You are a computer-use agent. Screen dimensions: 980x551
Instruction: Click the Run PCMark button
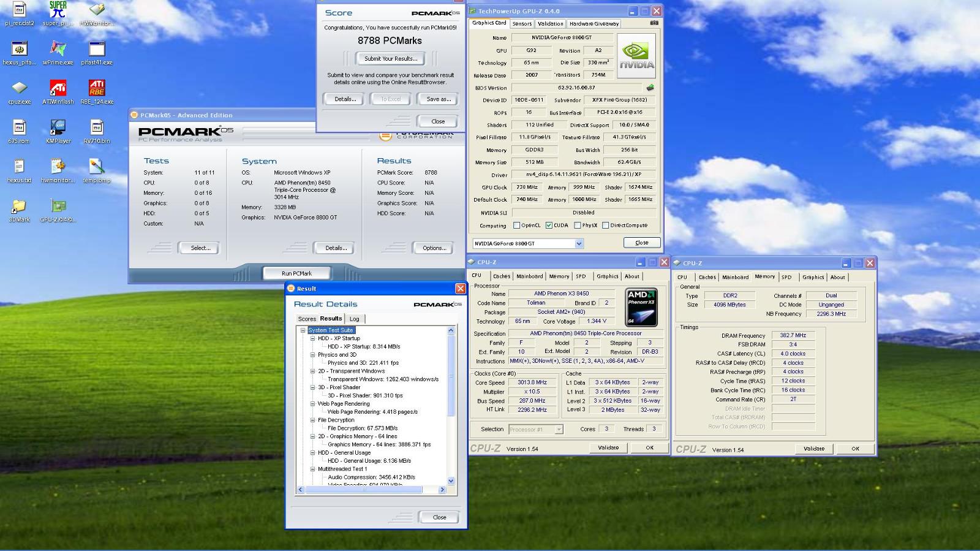pos(296,273)
